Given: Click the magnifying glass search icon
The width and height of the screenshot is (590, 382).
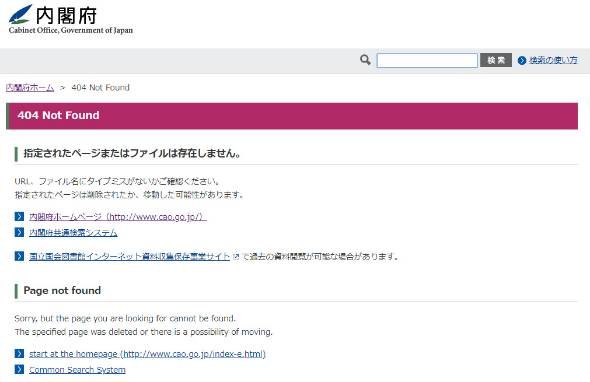Looking at the screenshot, I should (365, 60).
